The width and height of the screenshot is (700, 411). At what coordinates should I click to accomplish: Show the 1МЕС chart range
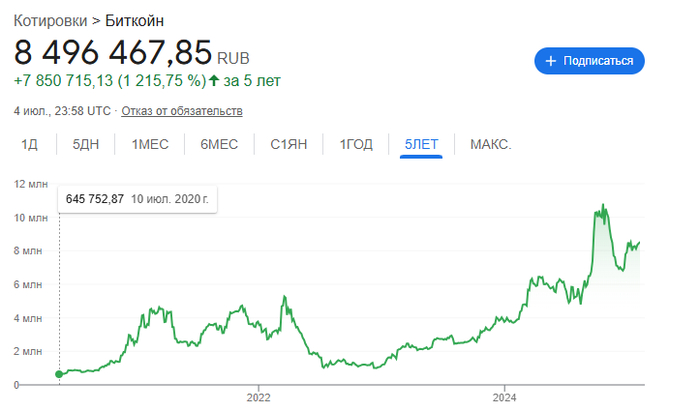pyautogui.click(x=150, y=145)
